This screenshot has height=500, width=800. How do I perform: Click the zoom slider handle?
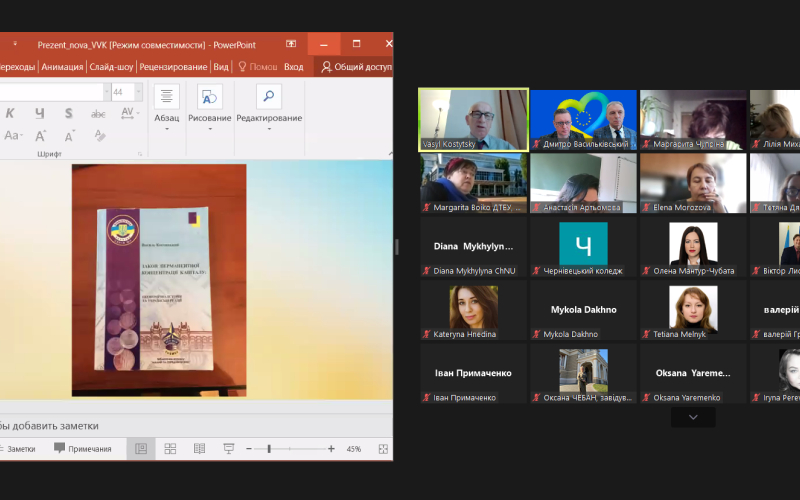click(269, 449)
